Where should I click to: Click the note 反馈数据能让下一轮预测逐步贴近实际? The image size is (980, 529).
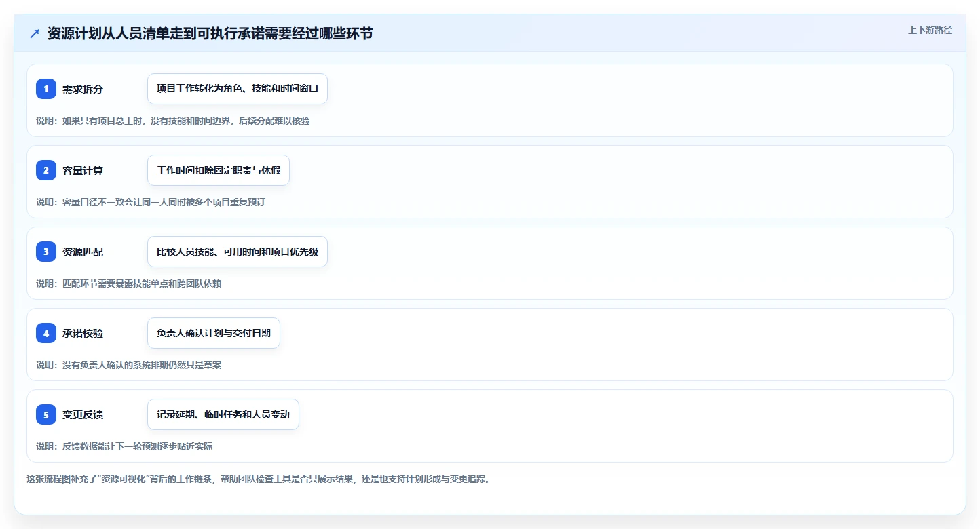124,446
